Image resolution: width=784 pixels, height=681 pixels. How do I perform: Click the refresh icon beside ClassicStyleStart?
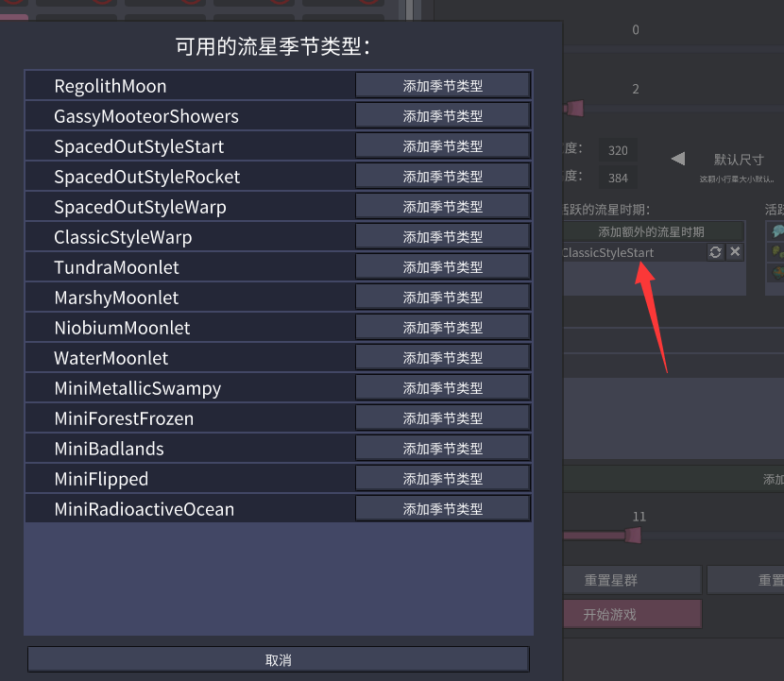pyautogui.click(x=715, y=252)
